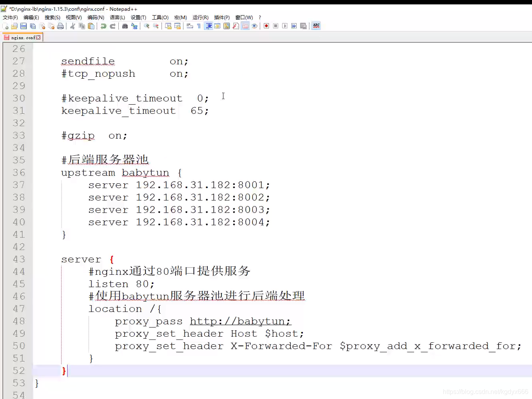Toggle synchronized horizontal scrolling
The image size is (532, 399).
177,26
